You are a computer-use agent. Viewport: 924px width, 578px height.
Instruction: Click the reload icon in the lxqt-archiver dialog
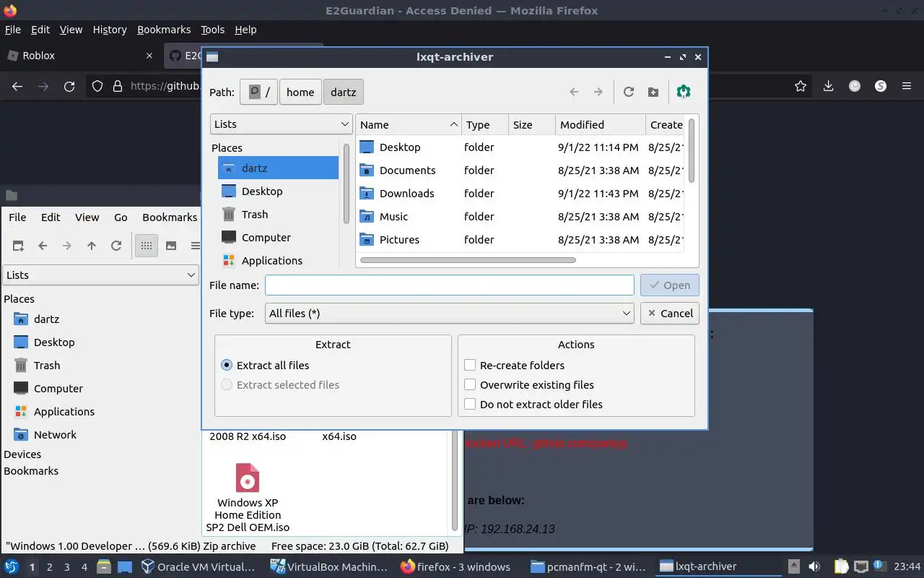click(x=629, y=92)
